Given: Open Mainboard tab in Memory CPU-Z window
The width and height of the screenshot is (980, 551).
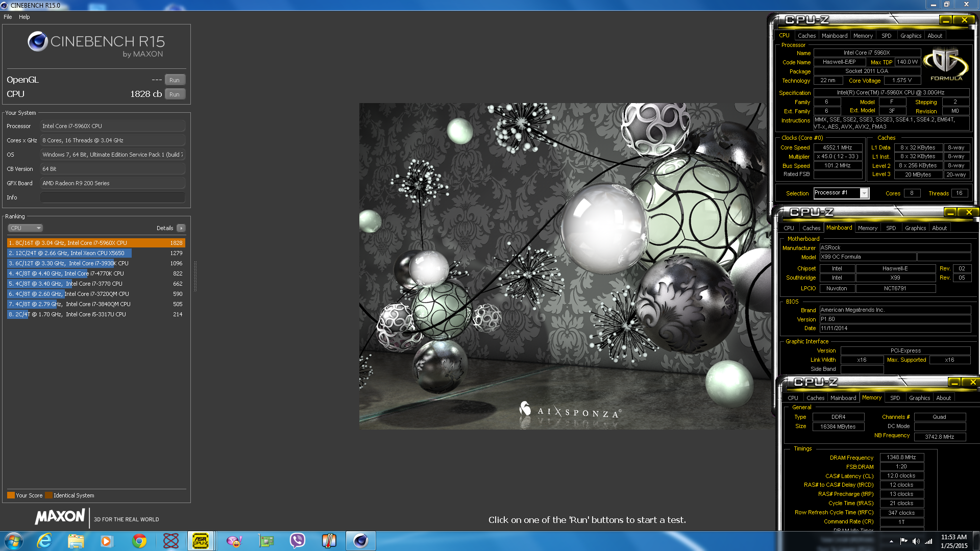Looking at the screenshot, I should click(843, 398).
